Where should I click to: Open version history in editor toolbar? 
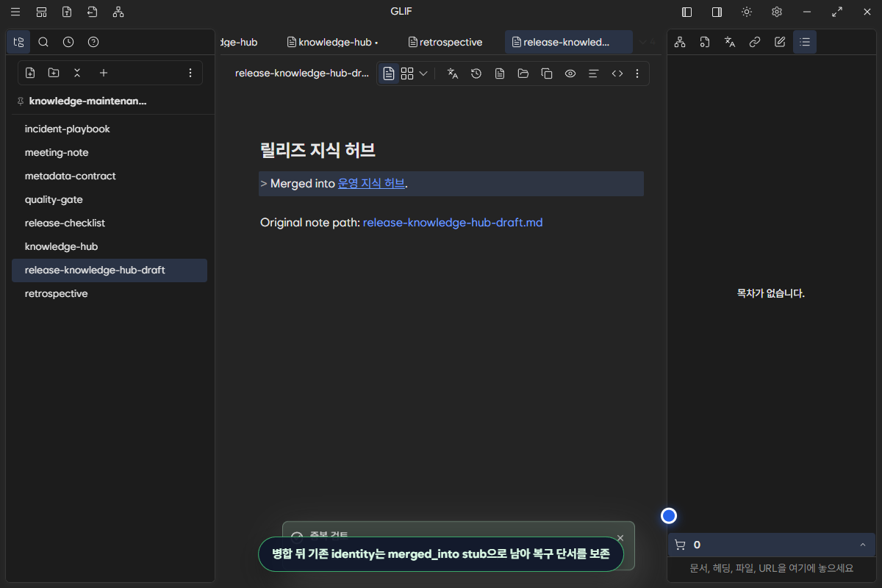pyautogui.click(x=476, y=73)
